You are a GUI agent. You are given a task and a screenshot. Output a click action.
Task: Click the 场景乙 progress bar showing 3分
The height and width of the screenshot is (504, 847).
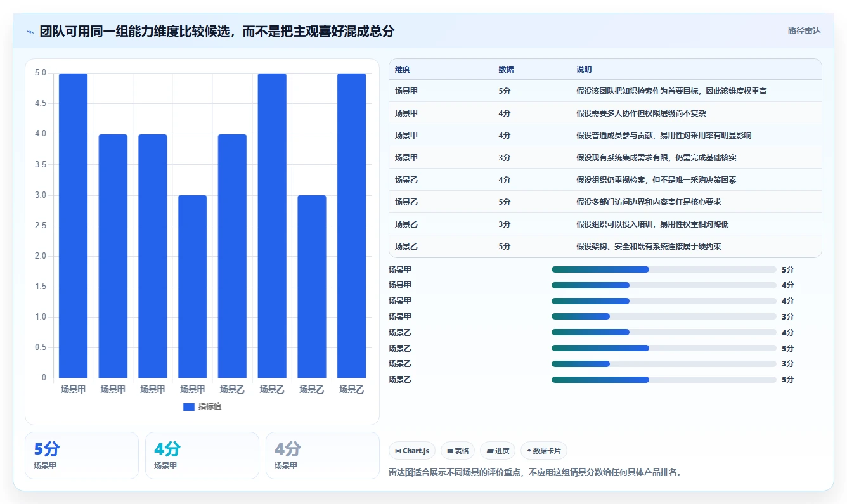[664, 364]
